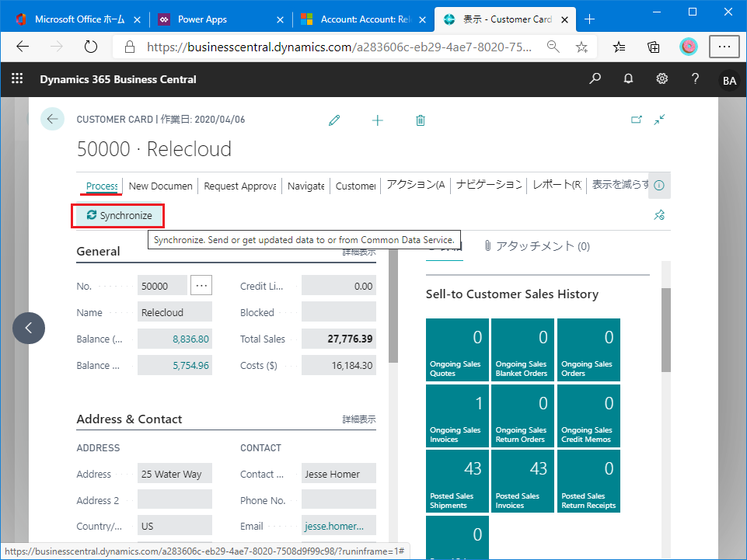The height and width of the screenshot is (560, 747).
Task: Open the レポート menu
Action: 557,185
